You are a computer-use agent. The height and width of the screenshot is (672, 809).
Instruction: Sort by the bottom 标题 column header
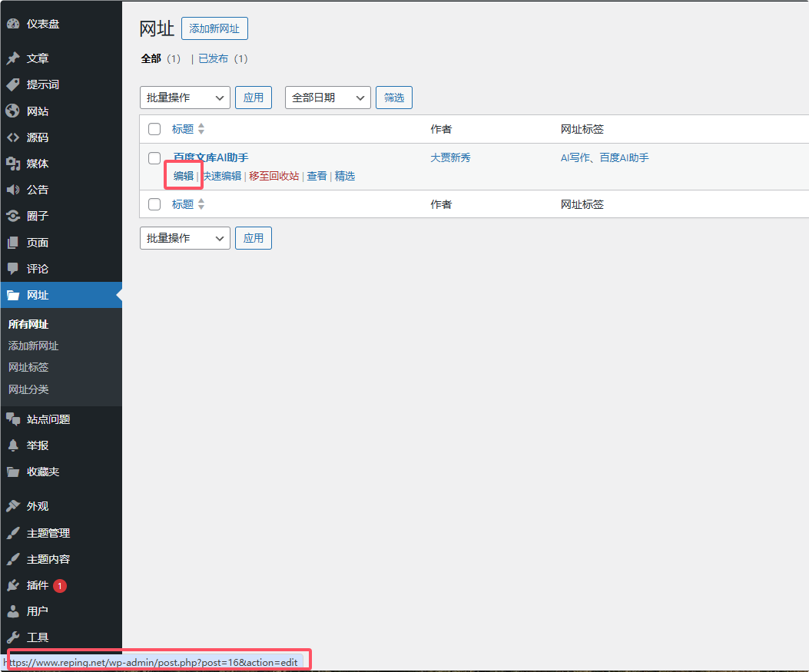click(183, 204)
